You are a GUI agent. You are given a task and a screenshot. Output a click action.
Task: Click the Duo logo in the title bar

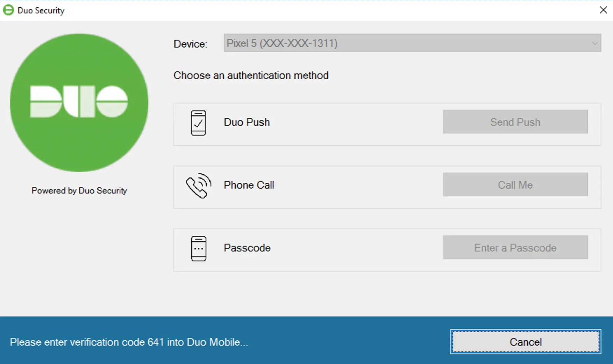[x=8, y=10]
